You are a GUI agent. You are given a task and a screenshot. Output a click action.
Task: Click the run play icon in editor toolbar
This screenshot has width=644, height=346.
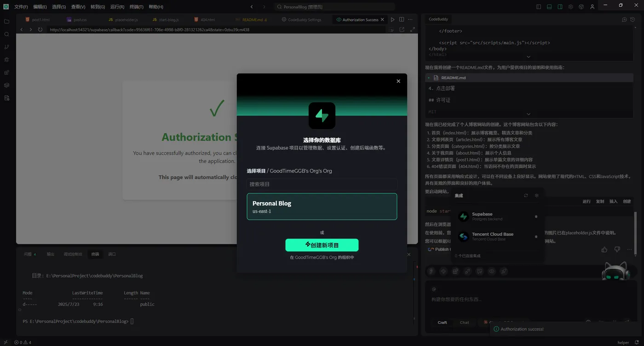tap(392, 20)
